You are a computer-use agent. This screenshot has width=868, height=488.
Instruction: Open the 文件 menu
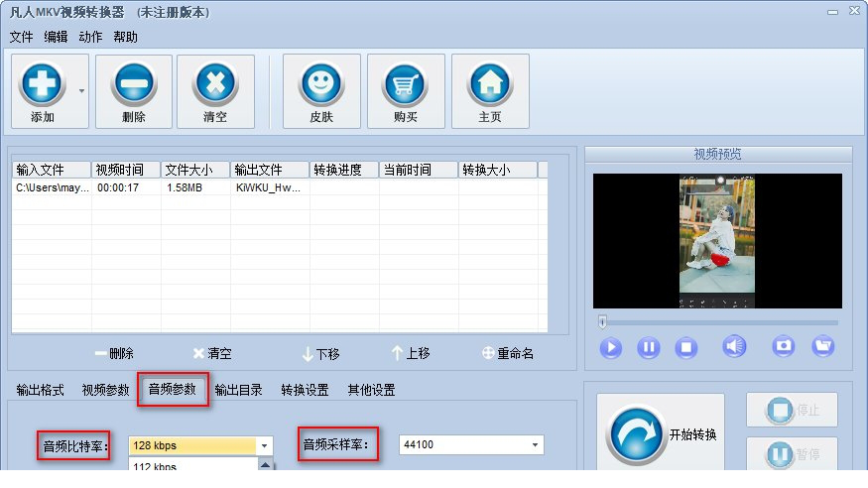coord(21,37)
